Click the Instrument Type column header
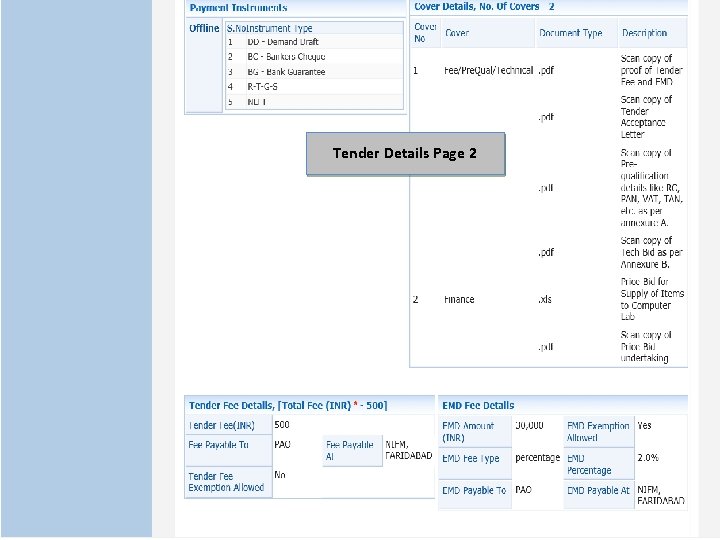This screenshot has height=540, width=720. [279, 28]
